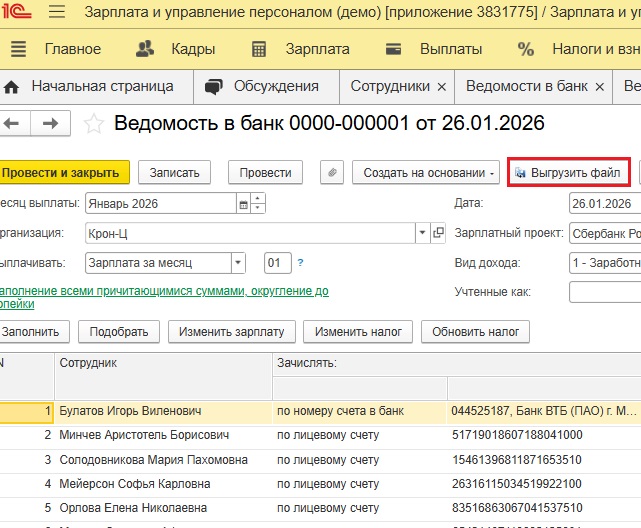
Task: Click the Обсуждения chat bubble icon
Action: (214, 87)
